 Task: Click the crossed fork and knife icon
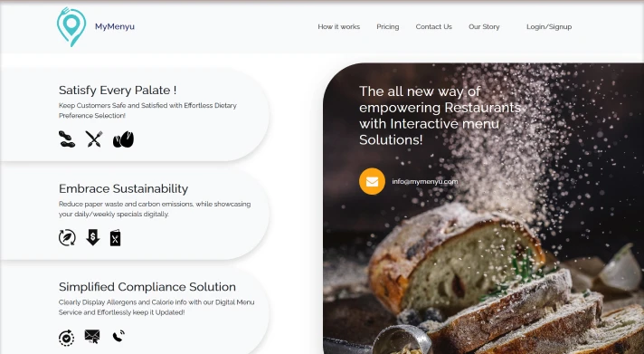point(94,139)
